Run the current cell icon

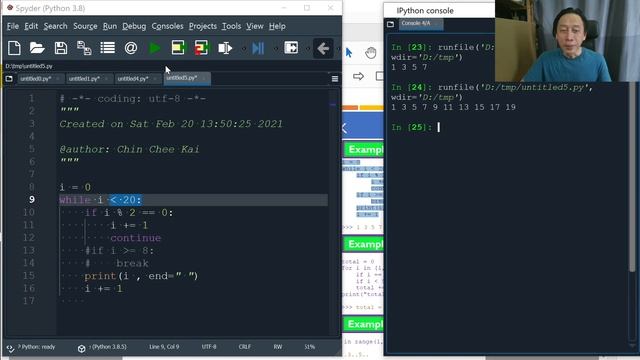pos(178,48)
